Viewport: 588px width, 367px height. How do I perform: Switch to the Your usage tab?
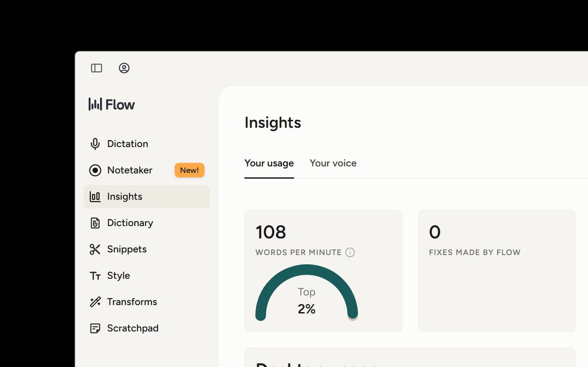(x=269, y=163)
